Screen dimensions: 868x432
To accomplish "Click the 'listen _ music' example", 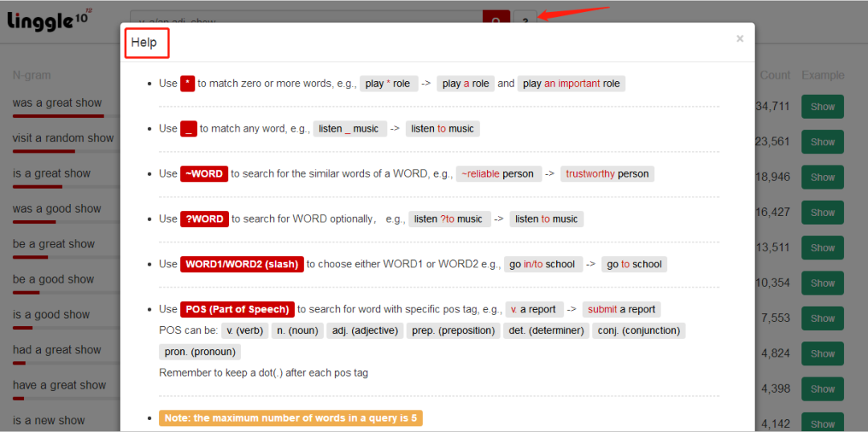I will (350, 129).
